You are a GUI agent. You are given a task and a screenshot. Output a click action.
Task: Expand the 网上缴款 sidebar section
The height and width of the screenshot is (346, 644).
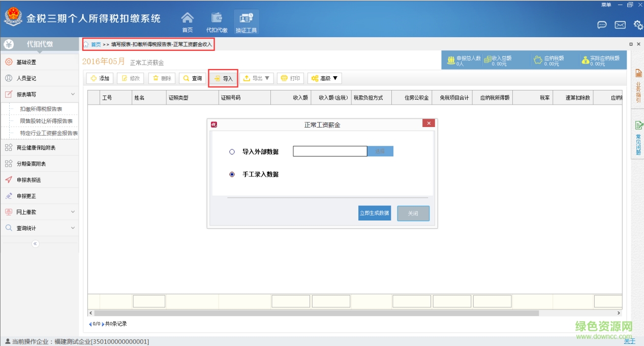tap(73, 212)
